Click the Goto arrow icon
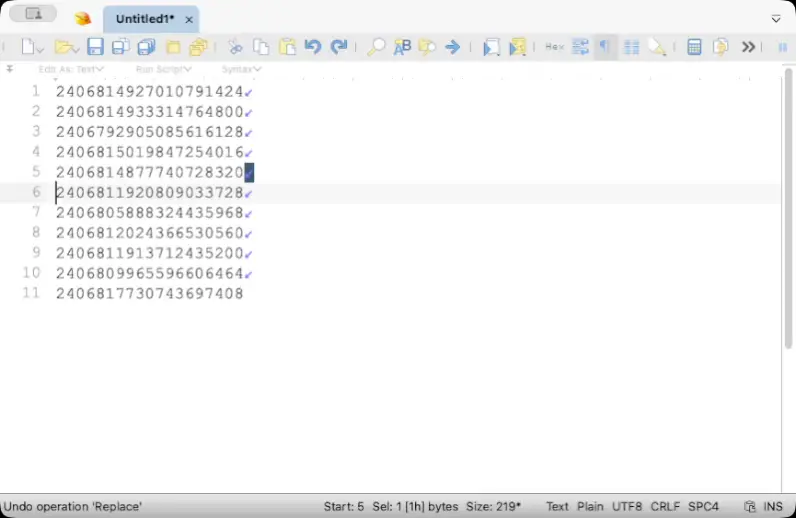Viewport: 796px width, 518px height. point(453,47)
